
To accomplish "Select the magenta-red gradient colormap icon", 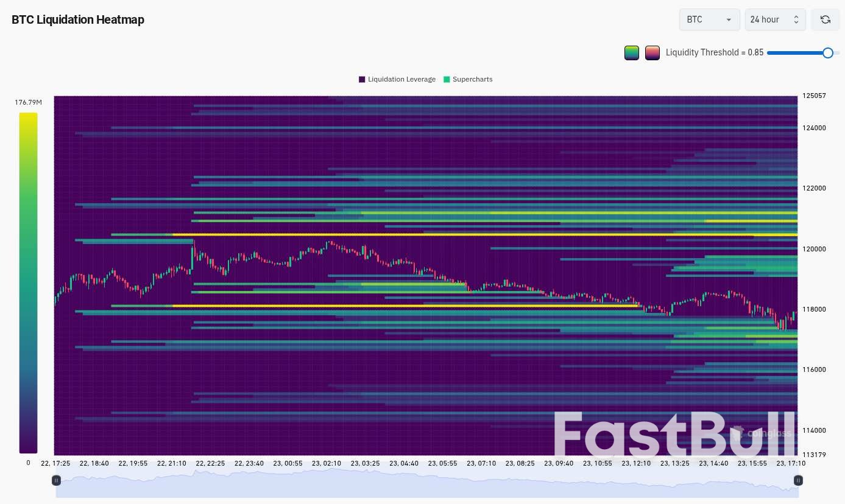I will 652,53.
